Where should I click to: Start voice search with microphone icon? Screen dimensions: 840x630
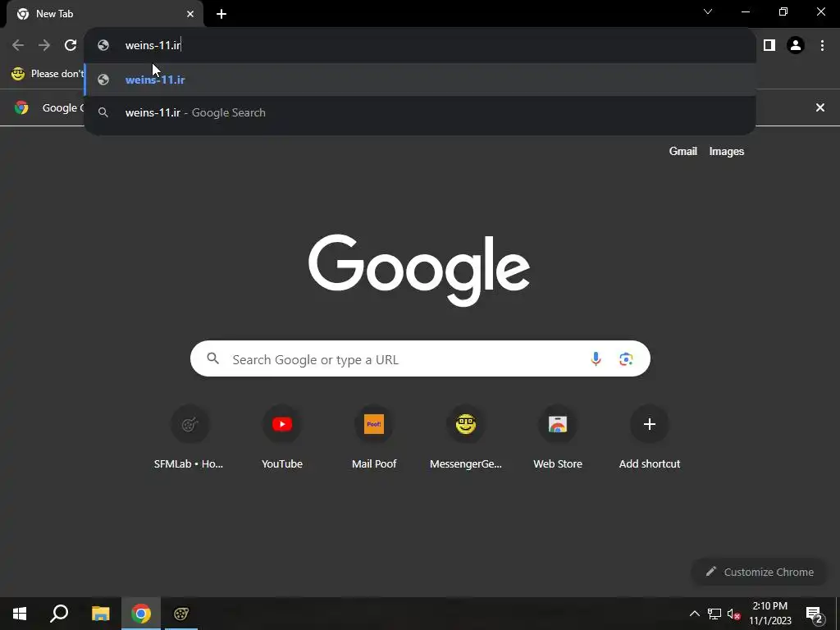[596, 359]
